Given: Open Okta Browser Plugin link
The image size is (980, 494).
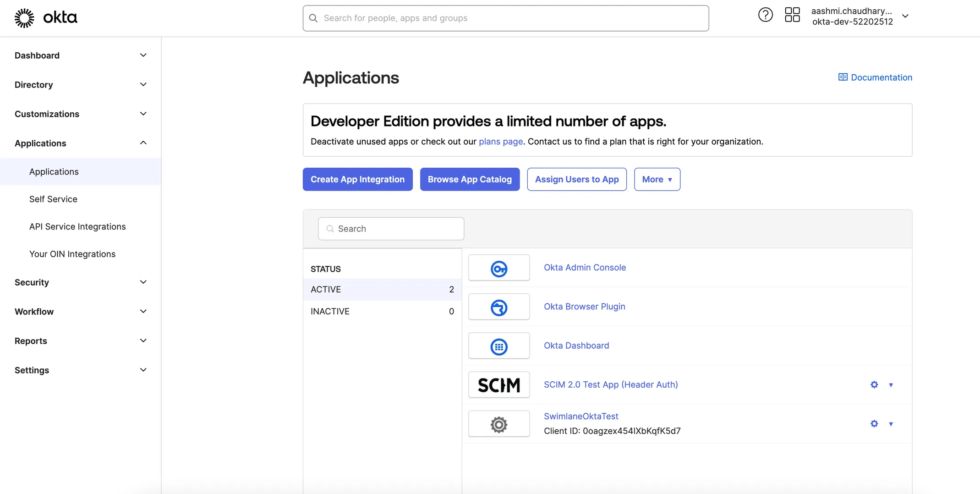Looking at the screenshot, I should coord(585,307).
